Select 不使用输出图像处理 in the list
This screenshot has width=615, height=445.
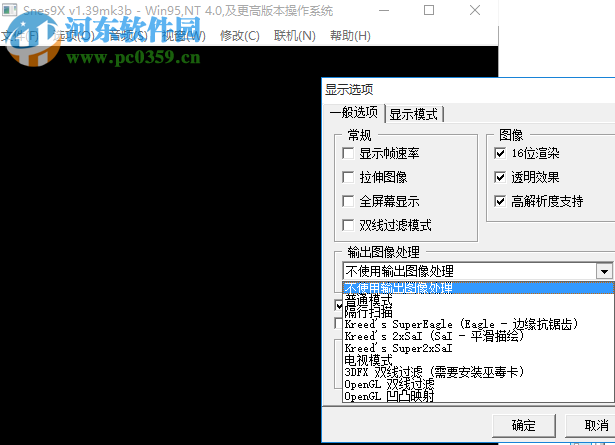pyautogui.click(x=478, y=288)
